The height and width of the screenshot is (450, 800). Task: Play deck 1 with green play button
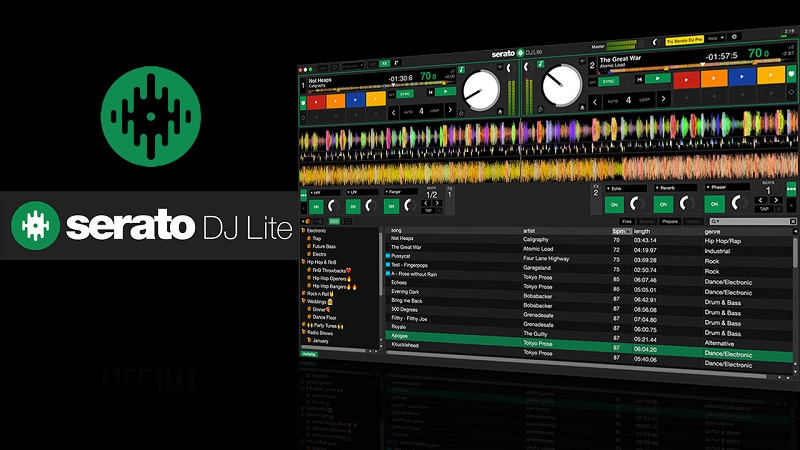click(x=445, y=91)
